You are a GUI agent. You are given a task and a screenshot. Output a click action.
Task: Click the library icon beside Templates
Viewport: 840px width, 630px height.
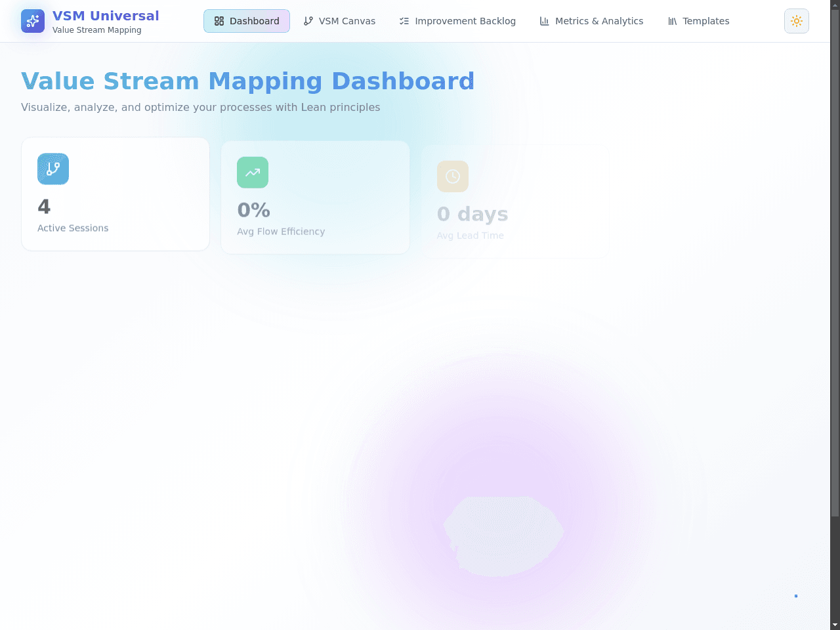click(x=673, y=21)
